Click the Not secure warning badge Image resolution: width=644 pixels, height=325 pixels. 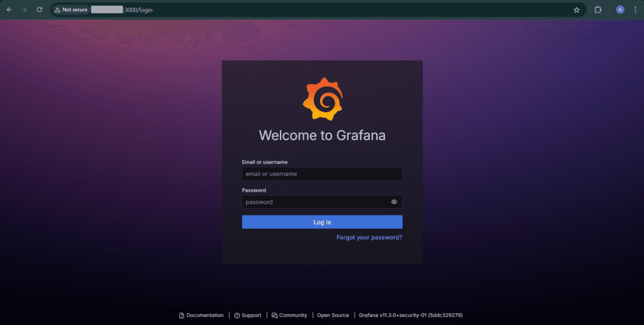click(x=71, y=10)
